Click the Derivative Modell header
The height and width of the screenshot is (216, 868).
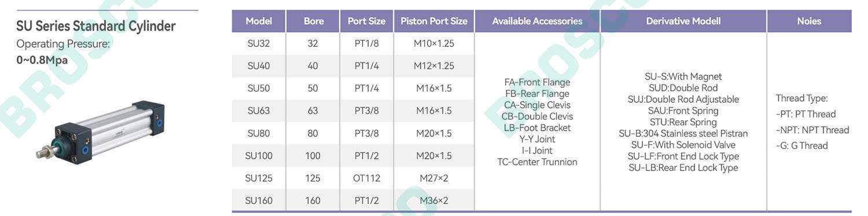click(683, 21)
